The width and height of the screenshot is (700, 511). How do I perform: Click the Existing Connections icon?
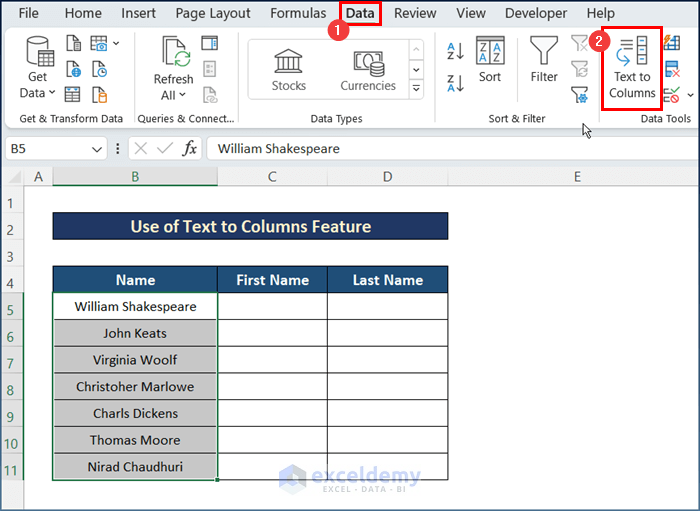pyautogui.click(x=99, y=95)
